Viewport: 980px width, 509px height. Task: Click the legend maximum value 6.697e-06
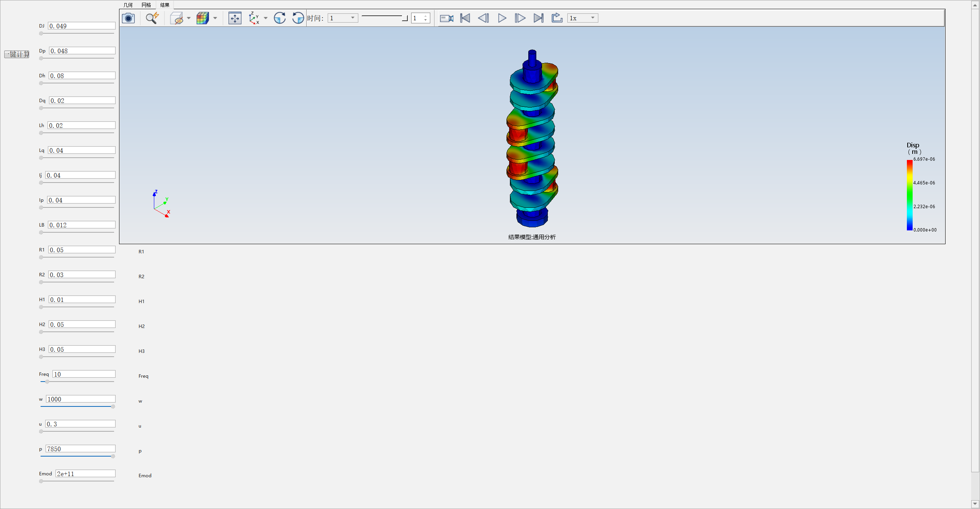click(924, 159)
